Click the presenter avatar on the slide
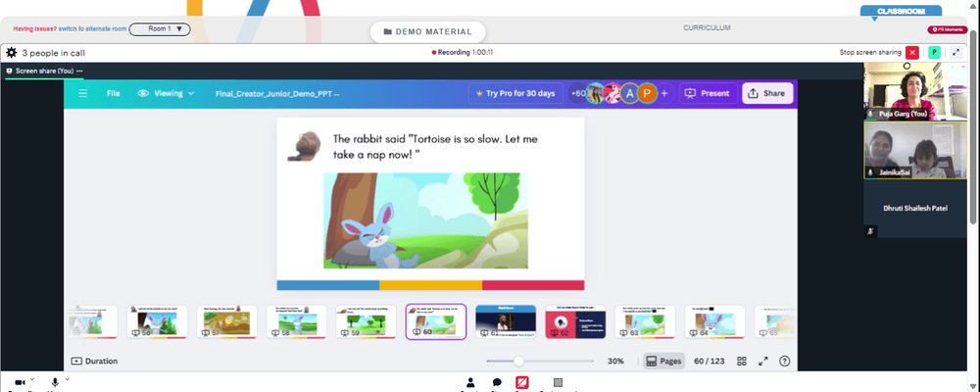 (x=303, y=146)
